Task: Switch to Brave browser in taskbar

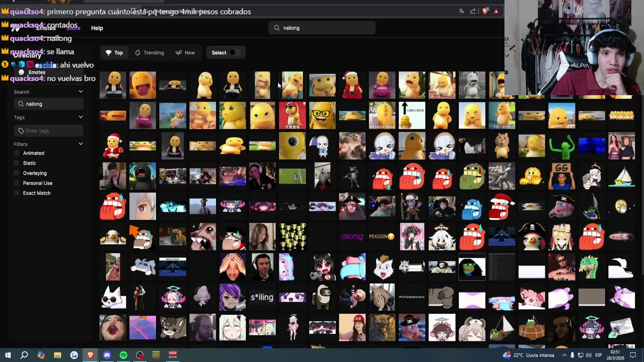Action: point(91,355)
